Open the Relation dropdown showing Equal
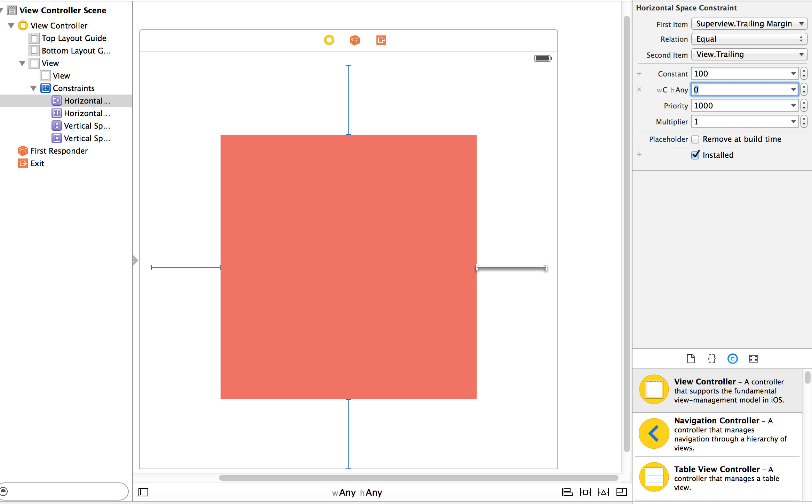The height and width of the screenshot is (504, 812). pyautogui.click(x=749, y=39)
